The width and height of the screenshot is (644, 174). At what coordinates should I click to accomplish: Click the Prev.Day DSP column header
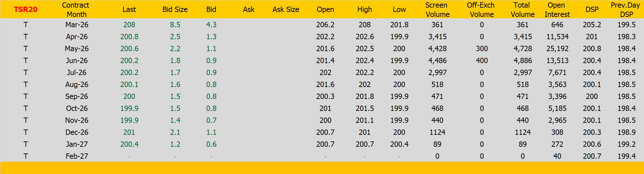coord(626,10)
